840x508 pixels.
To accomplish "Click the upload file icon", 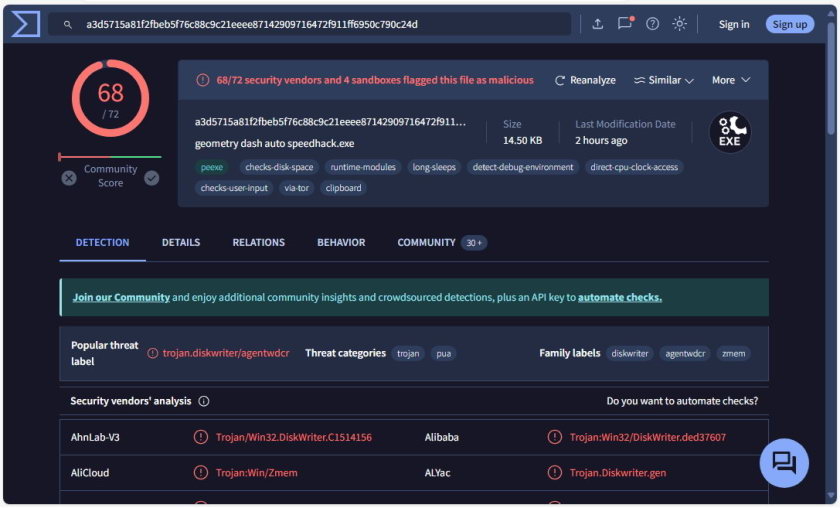I will tap(597, 24).
